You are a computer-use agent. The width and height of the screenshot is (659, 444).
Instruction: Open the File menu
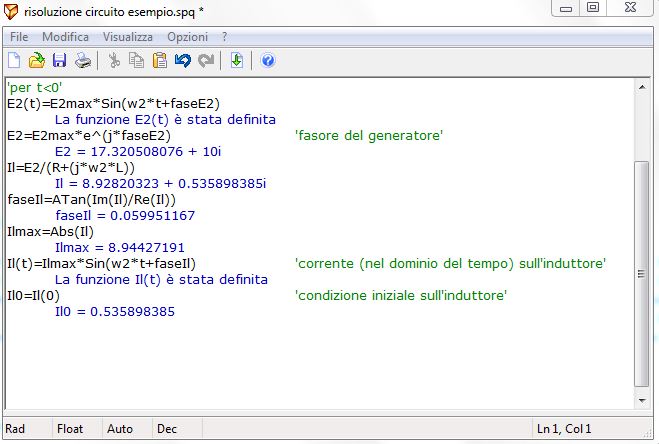coord(18,36)
